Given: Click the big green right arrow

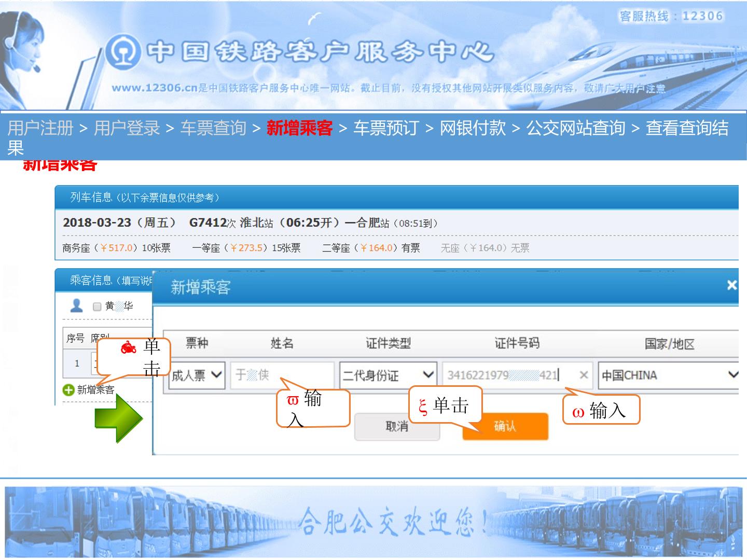Looking at the screenshot, I should [119, 418].
